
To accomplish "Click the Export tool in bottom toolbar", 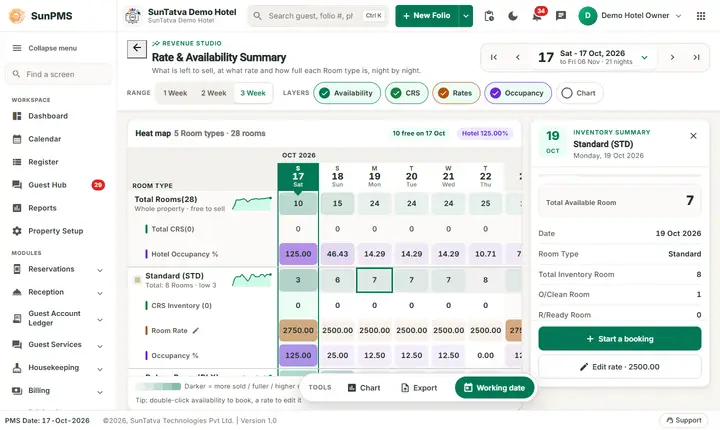I will point(419,388).
